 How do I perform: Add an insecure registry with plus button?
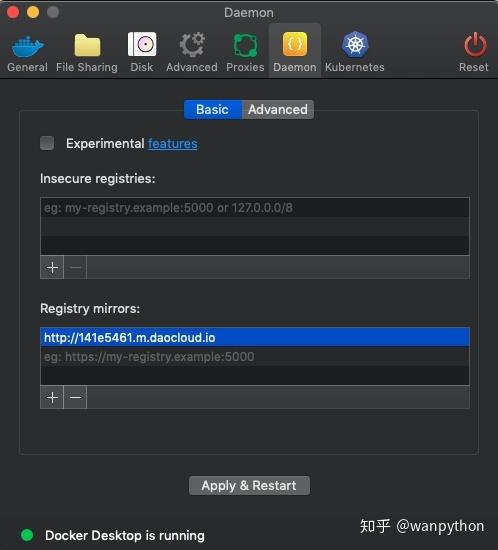tap(52, 268)
